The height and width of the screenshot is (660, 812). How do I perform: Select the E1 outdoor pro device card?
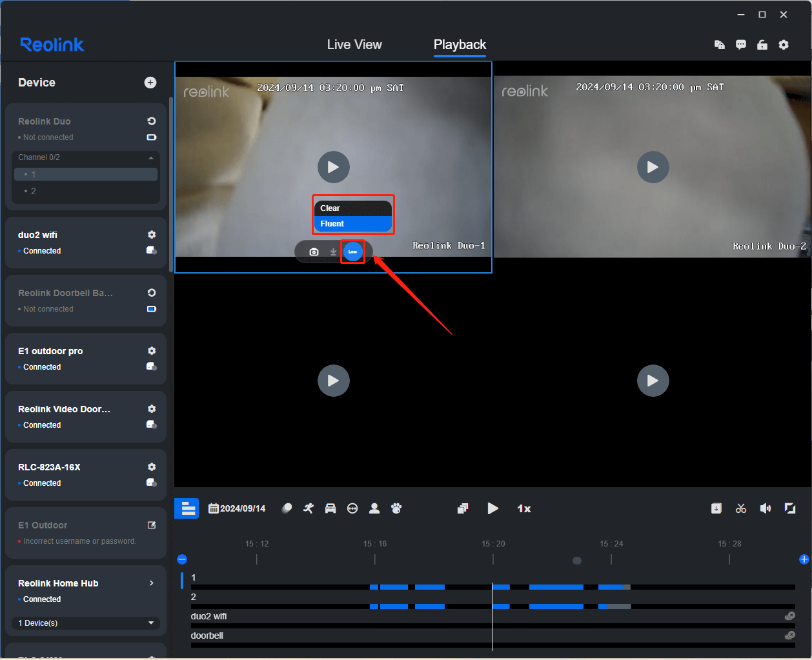pos(86,359)
